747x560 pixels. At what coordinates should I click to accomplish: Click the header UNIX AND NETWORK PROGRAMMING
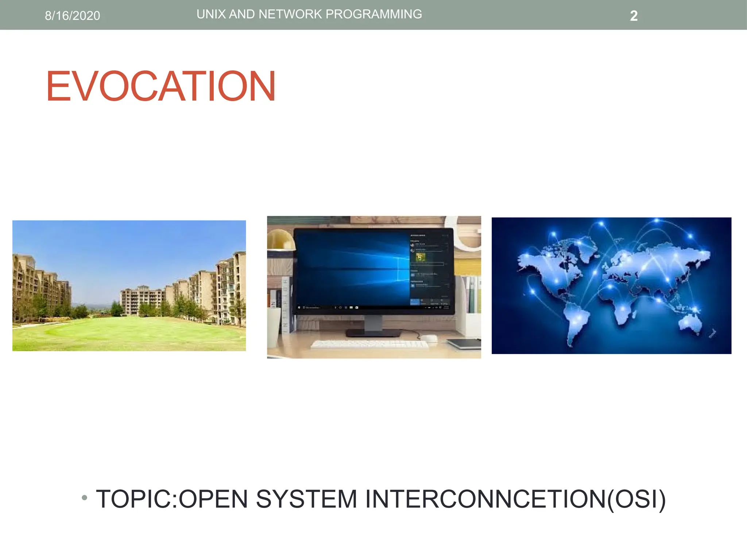309,14
